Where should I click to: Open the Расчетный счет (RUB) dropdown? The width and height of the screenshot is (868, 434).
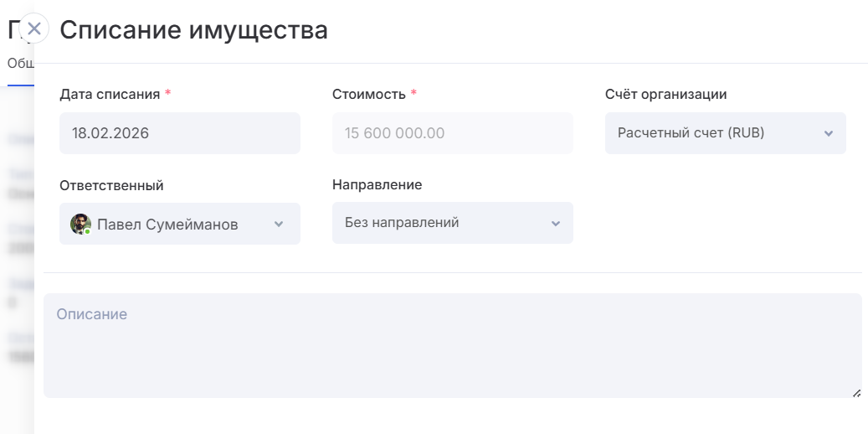[x=724, y=133]
